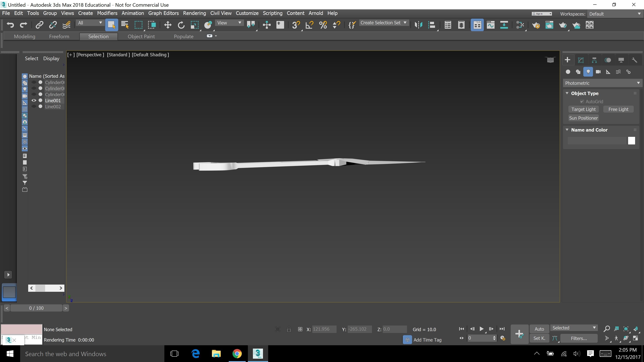Select Helpers category in Create panel
This screenshot has width=644, height=362.
pos(608,72)
